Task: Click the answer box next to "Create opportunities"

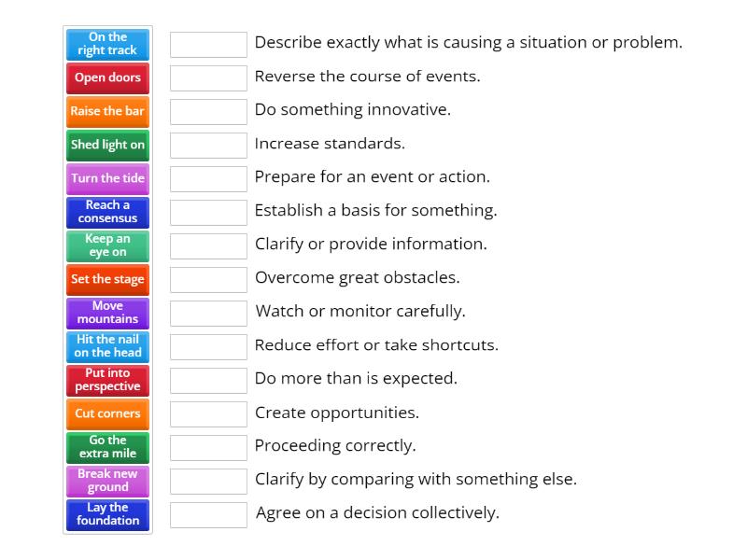Action: [208, 413]
